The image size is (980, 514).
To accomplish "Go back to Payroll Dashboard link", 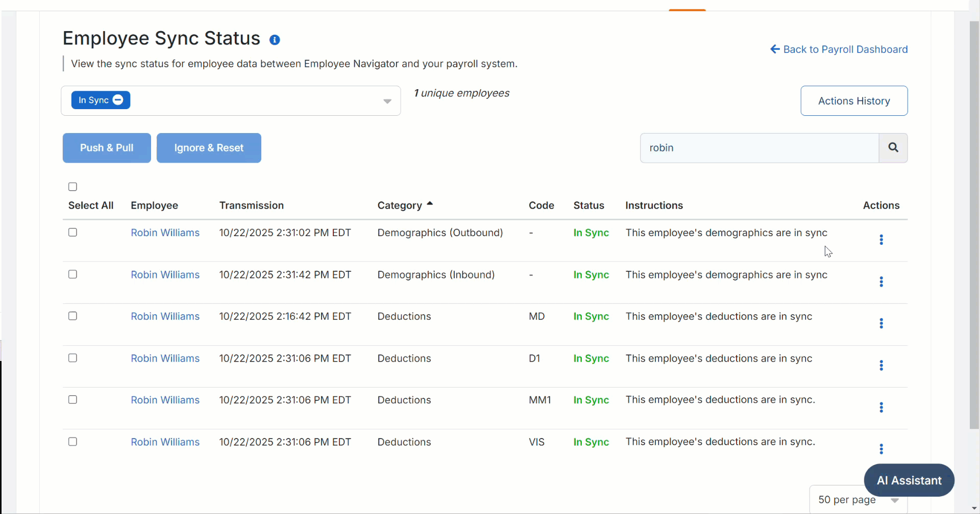I will [x=839, y=49].
